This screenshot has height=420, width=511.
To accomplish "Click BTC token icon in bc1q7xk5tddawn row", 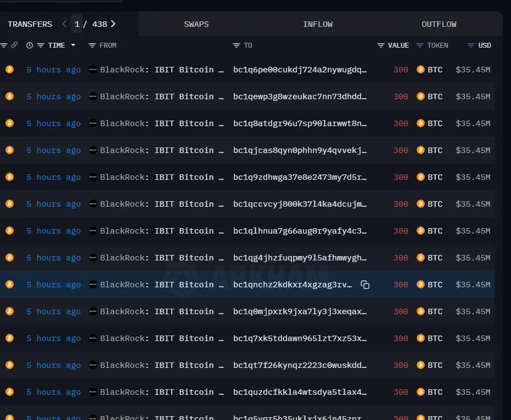I will (x=420, y=338).
